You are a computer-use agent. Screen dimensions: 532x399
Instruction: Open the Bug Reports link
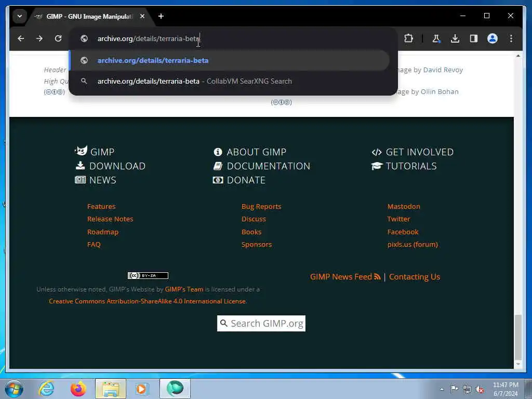click(x=261, y=206)
